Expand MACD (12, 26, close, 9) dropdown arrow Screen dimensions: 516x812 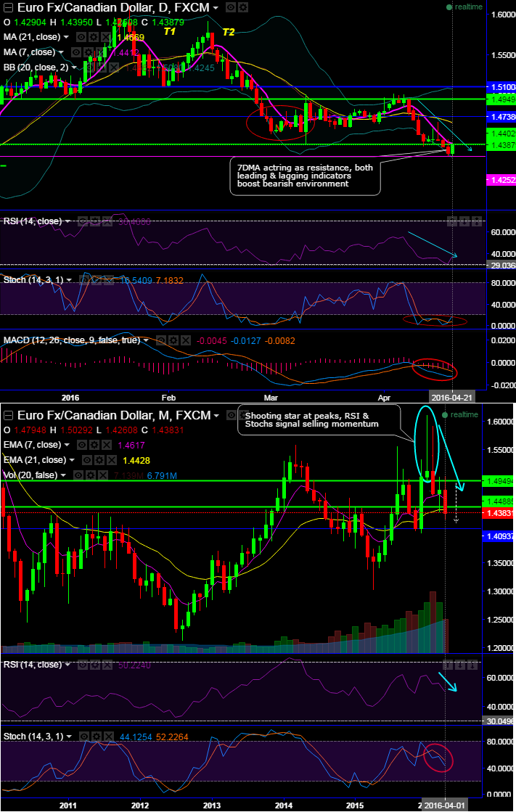(146, 341)
